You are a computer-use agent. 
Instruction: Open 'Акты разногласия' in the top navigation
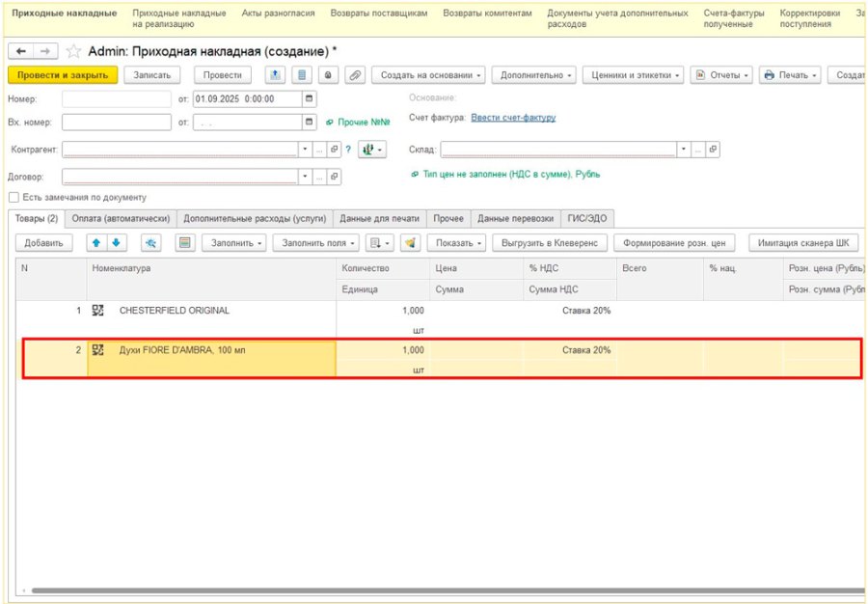pyautogui.click(x=278, y=14)
